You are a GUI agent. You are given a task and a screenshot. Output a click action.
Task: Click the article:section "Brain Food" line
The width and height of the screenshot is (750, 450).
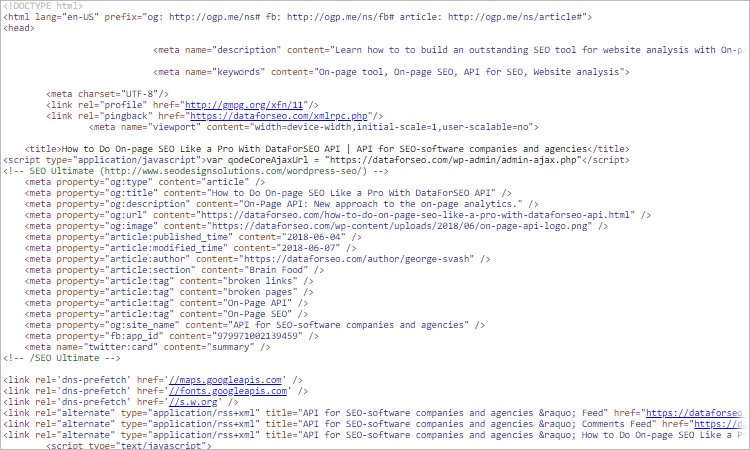(x=175, y=270)
